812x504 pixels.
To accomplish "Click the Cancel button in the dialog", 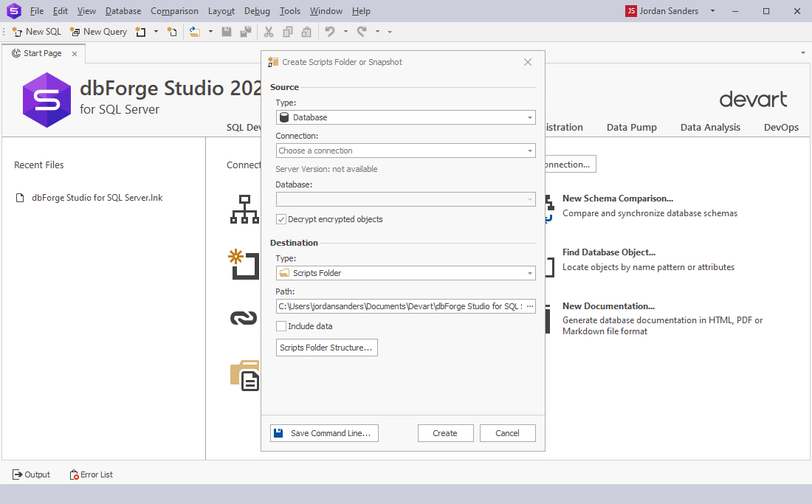I will coord(508,433).
